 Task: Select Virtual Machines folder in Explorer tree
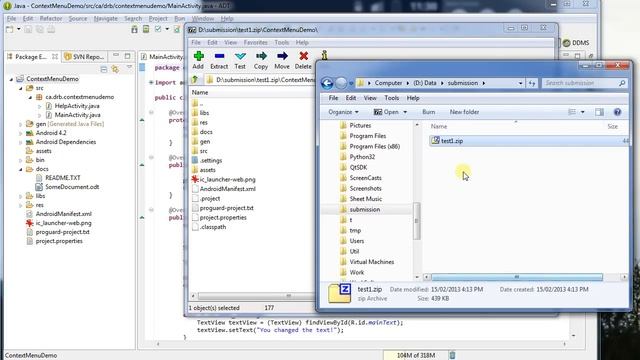click(371, 262)
